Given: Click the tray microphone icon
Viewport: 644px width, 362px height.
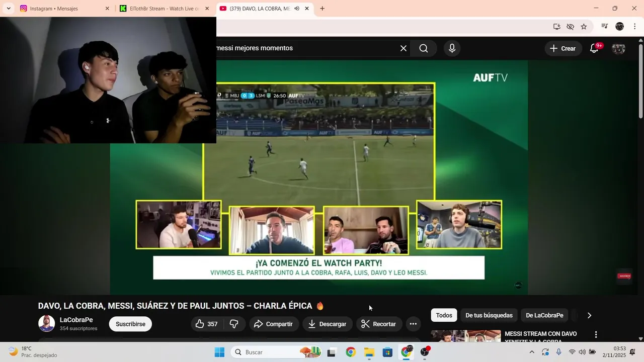Looking at the screenshot, I should point(558,352).
